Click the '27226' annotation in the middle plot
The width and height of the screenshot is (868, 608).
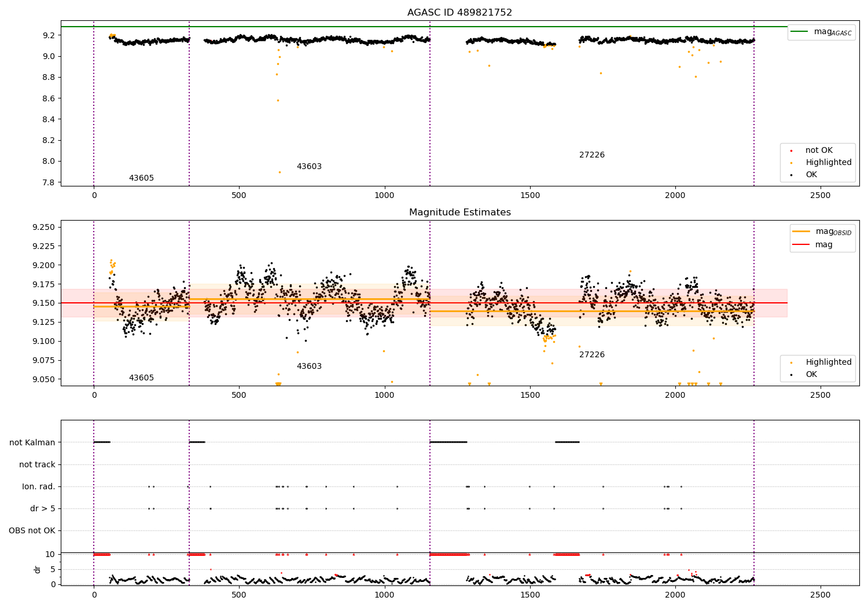point(592,355)
